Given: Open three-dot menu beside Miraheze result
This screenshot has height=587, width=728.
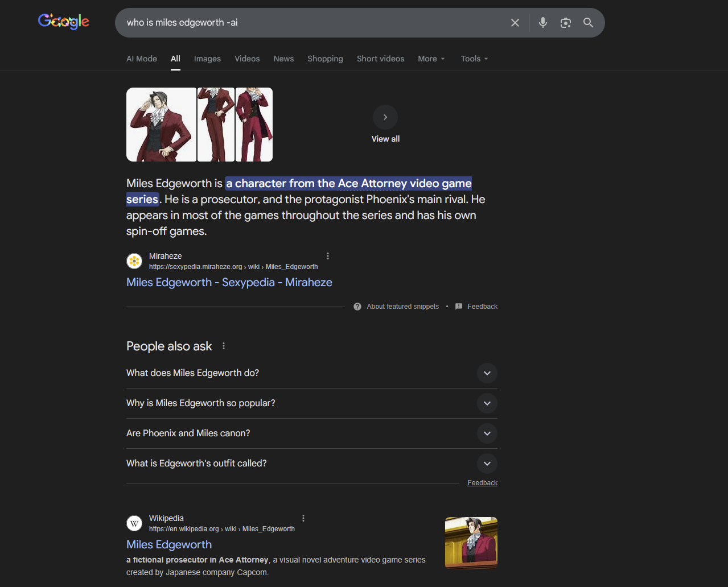Looking at the screenshot, I should point(328,256).
